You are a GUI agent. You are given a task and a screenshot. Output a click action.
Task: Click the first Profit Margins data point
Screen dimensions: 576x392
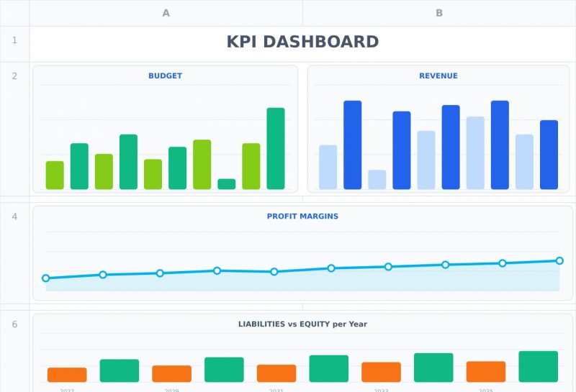pos(46,278)
